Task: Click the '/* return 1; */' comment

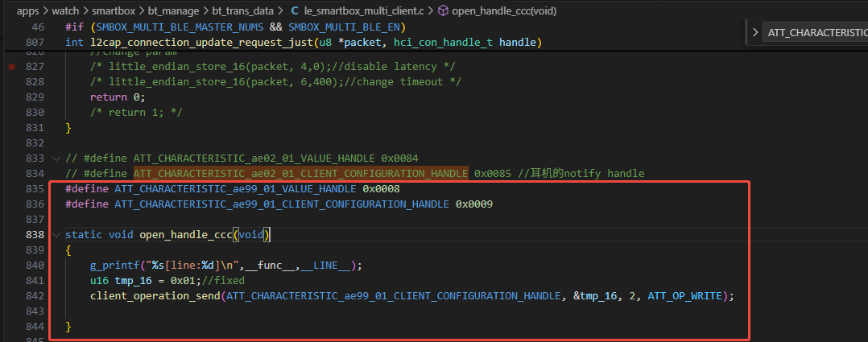Action: tap(136, 113)
